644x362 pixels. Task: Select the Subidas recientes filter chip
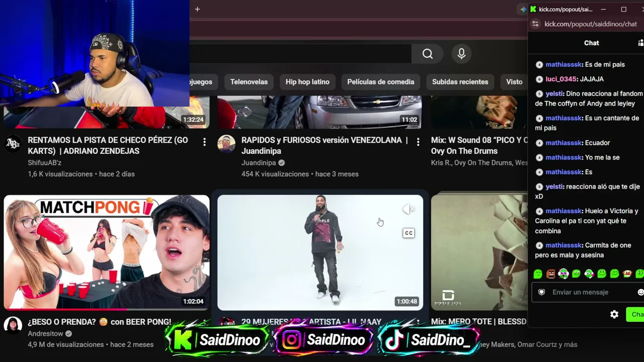point(460,82)
